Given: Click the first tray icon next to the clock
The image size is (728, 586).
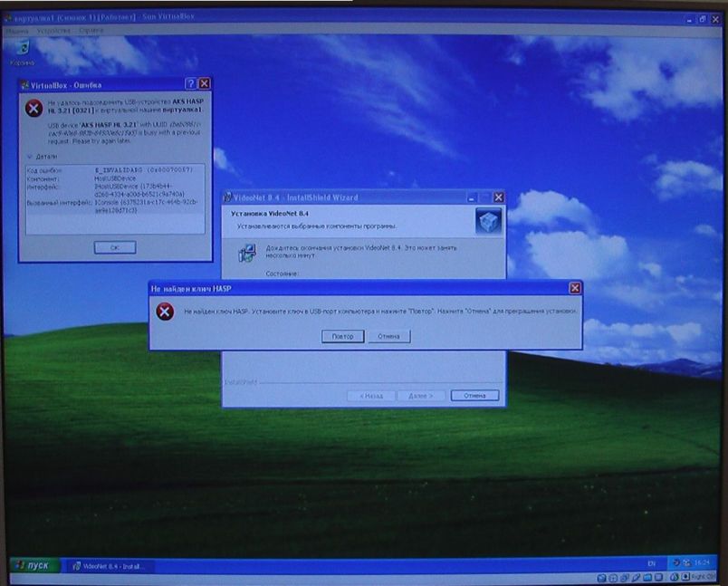Looking at the screenshot, I should click(676, 562).
